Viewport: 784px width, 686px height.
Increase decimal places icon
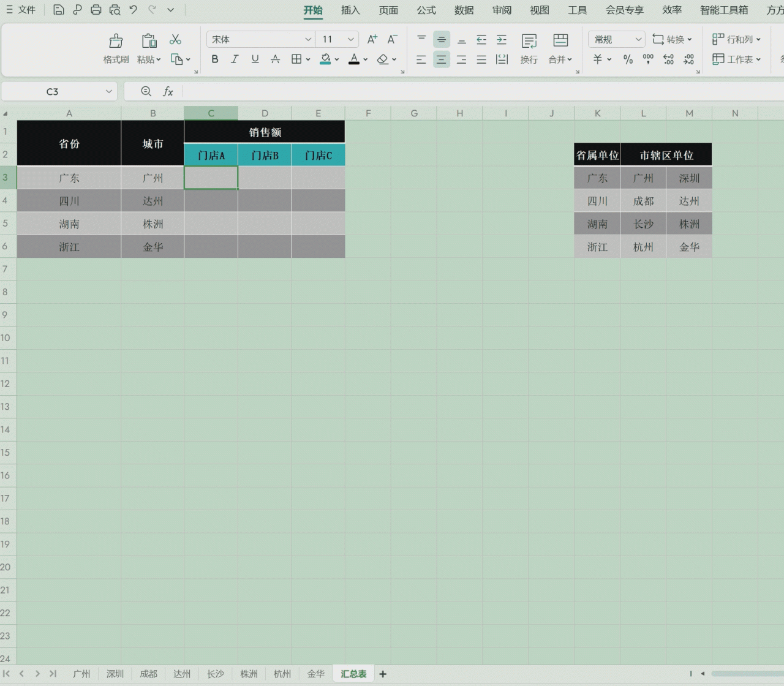point(669,59)
